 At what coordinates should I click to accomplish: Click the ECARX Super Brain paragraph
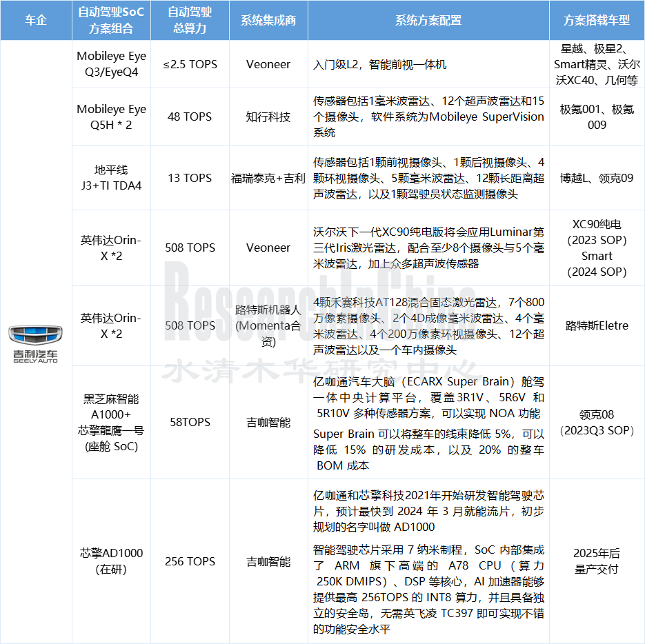(428, 397)
